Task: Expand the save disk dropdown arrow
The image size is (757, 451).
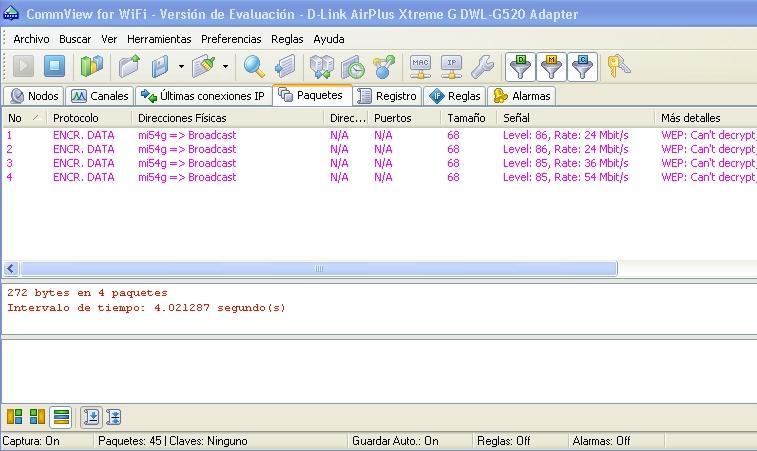Action: (x=181, y=67)
